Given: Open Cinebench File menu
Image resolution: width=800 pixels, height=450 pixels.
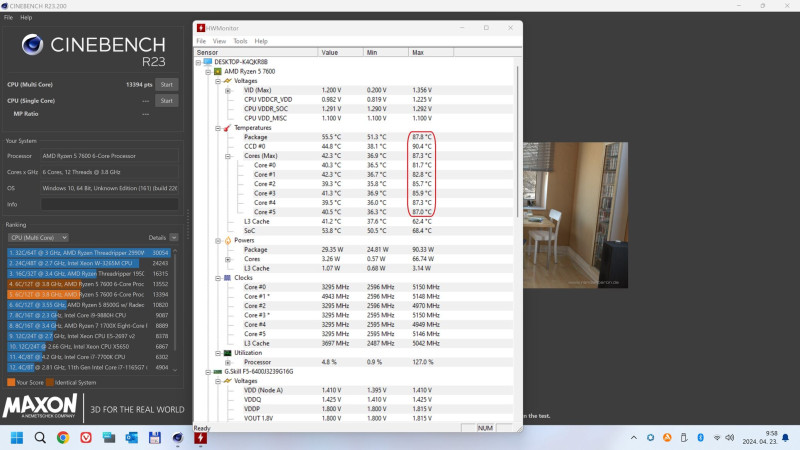Looking at the screenshot, I should coord(8,17).
